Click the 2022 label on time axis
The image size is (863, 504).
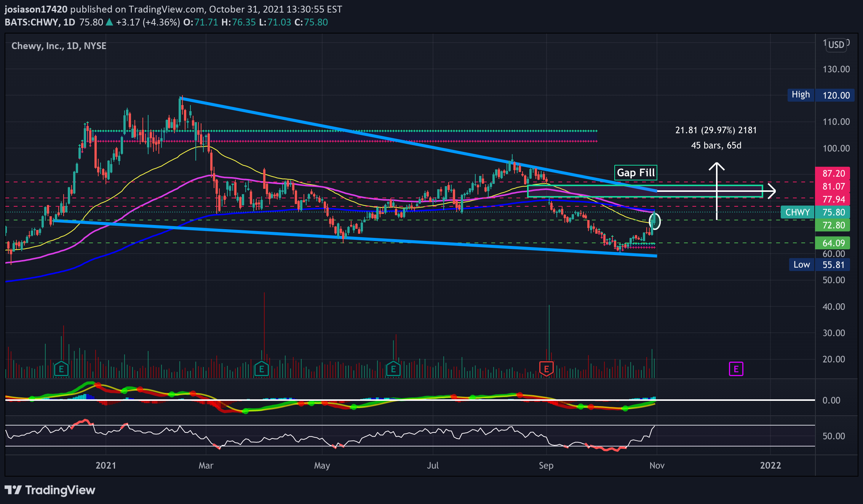click(770, 465)
